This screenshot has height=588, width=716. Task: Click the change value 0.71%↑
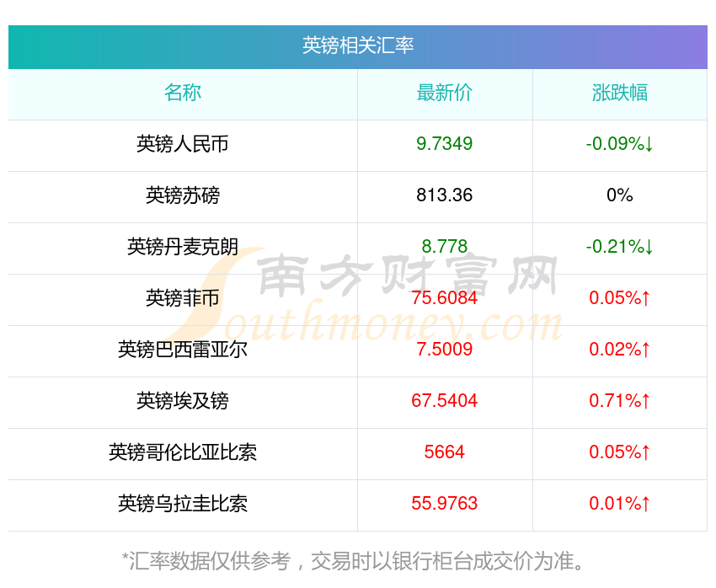(x=620, y=401)
